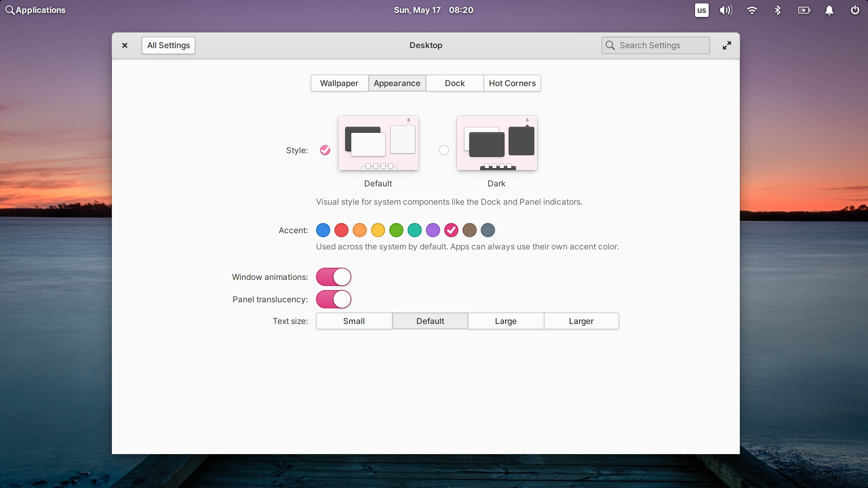Toggle Panel translucency switch off
The height and width of the screenshot is (488, 868).
pos(334,299)
